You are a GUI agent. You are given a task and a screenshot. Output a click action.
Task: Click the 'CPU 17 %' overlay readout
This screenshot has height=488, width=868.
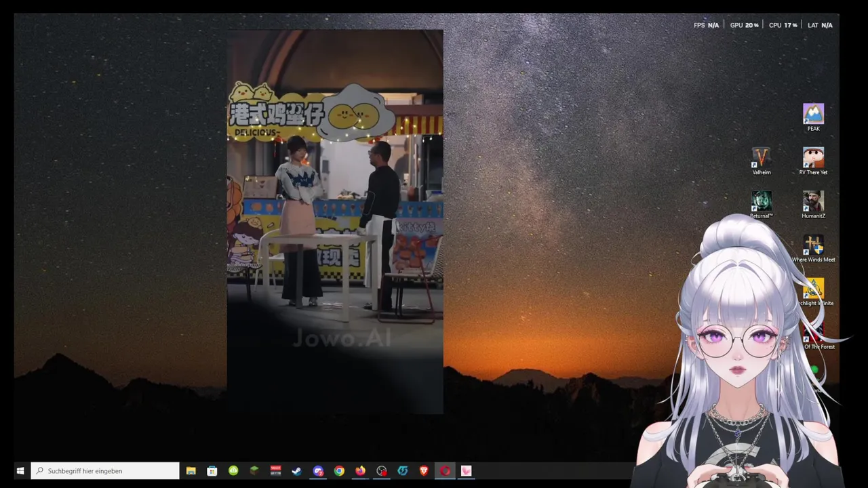point(783,25)
